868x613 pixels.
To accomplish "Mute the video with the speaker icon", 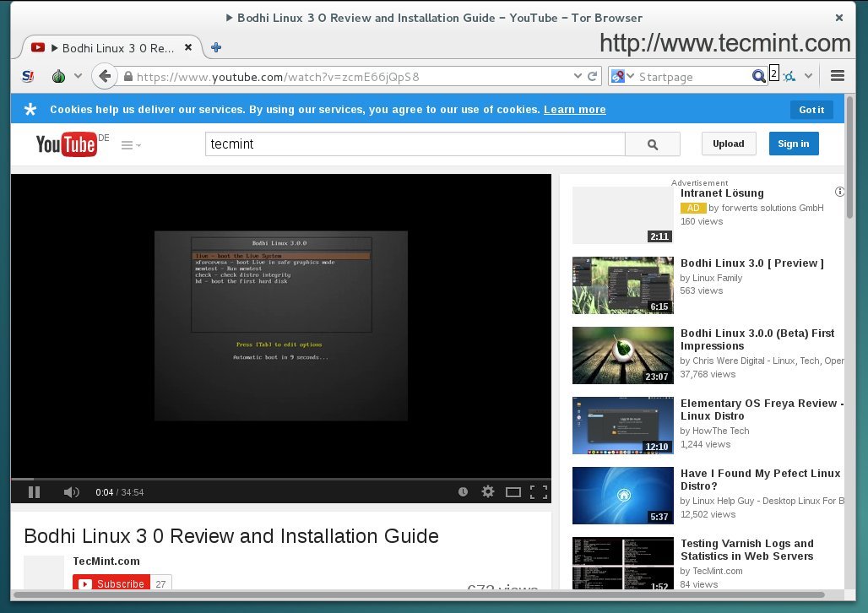I will 71,491.
